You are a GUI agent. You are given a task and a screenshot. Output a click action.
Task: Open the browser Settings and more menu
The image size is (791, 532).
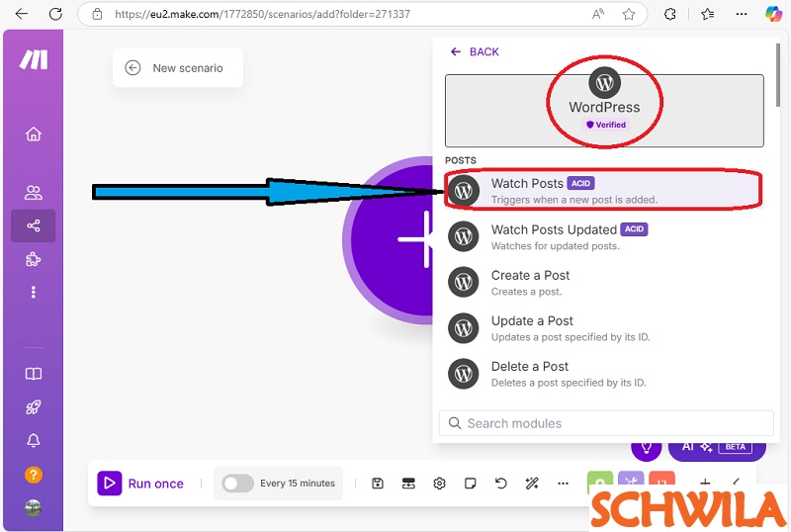click(741, 14)
